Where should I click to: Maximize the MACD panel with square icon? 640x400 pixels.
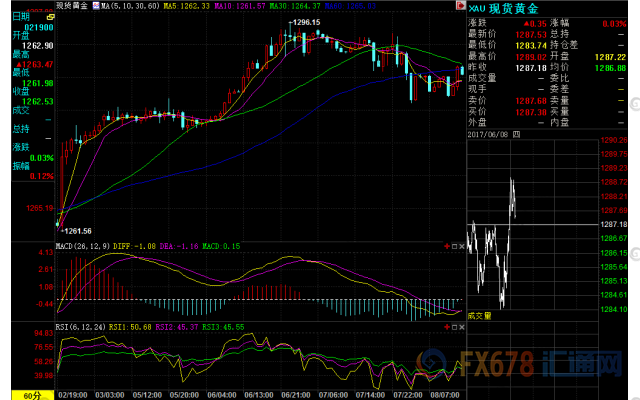coord(453,246)
